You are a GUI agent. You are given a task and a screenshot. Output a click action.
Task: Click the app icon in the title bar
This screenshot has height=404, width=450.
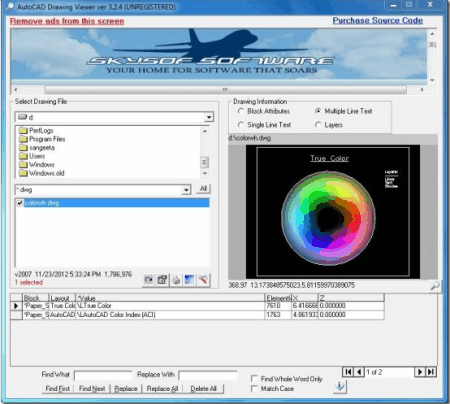point(11,6)
